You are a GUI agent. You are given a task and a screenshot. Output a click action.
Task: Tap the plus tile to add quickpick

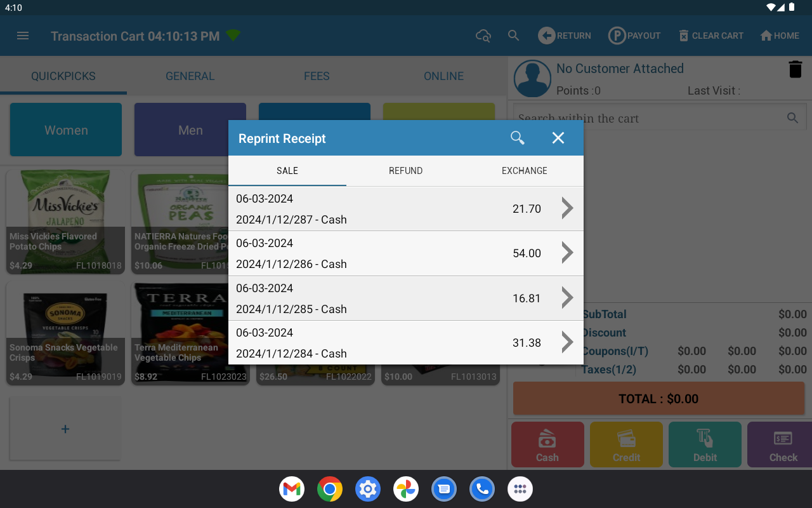[65, 429]
